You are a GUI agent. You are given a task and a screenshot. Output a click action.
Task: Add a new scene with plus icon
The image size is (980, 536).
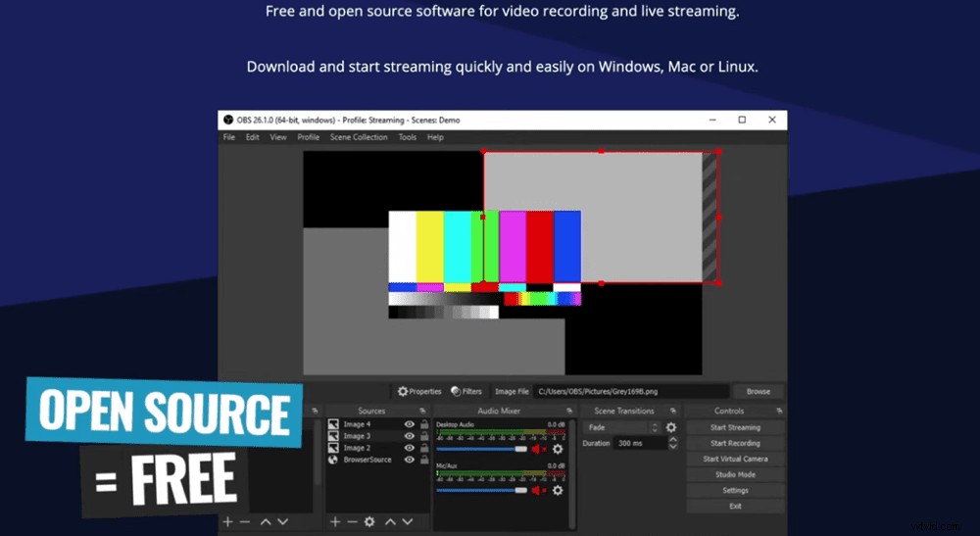[x=227, y=521]
